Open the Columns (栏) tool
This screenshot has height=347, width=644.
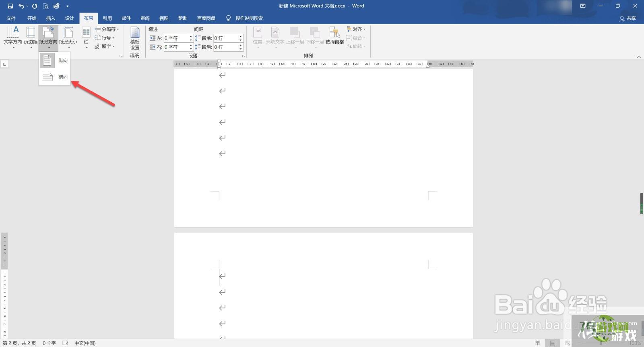point(86,38)
